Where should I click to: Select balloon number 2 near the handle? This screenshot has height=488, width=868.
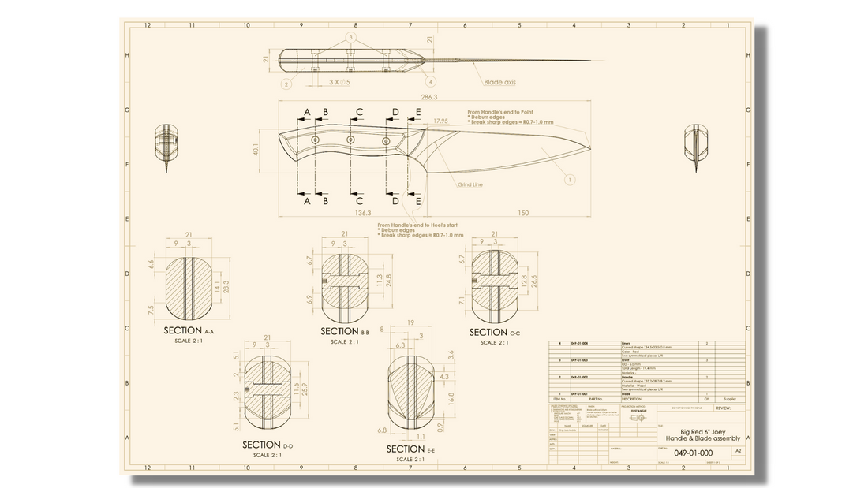(286, 84)
